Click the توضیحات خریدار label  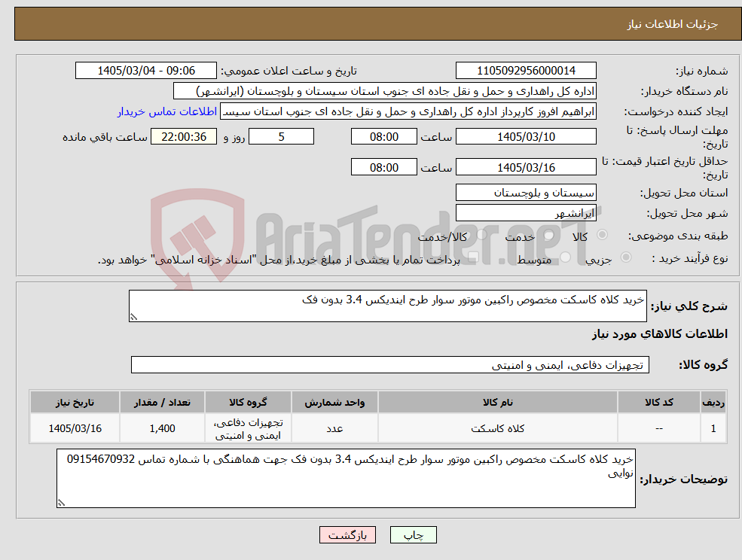(684, 479)
